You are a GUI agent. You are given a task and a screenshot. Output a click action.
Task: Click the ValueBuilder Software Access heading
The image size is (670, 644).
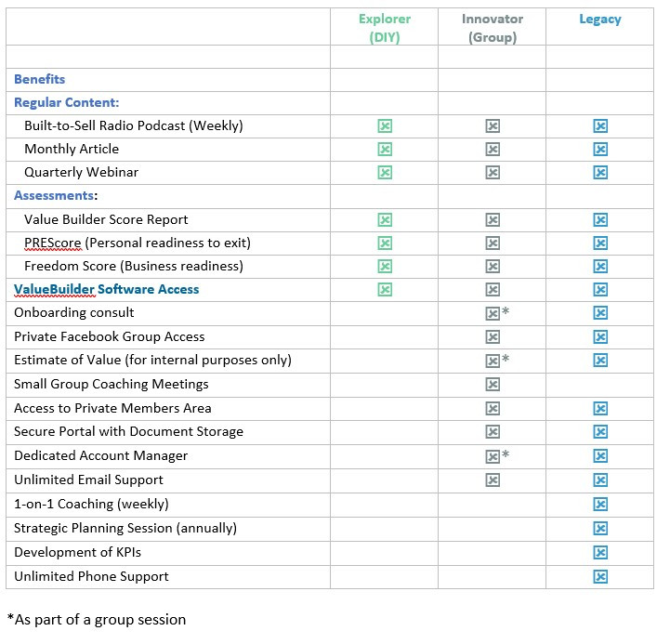[106, 289]
